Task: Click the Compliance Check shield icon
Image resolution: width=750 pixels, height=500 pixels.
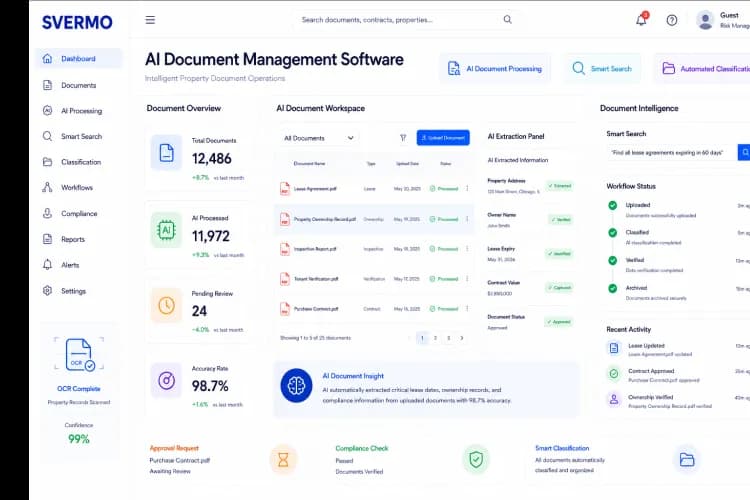Action: 476,459
